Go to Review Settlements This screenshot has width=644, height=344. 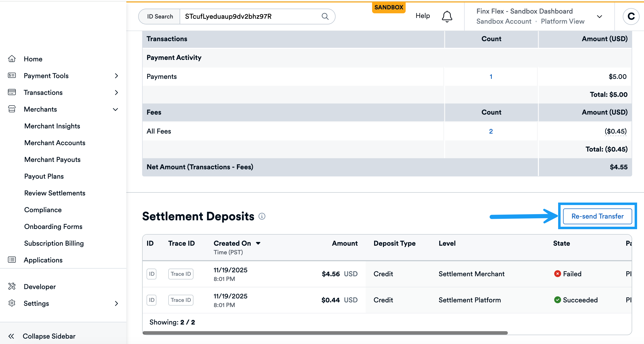click(55, 193)
